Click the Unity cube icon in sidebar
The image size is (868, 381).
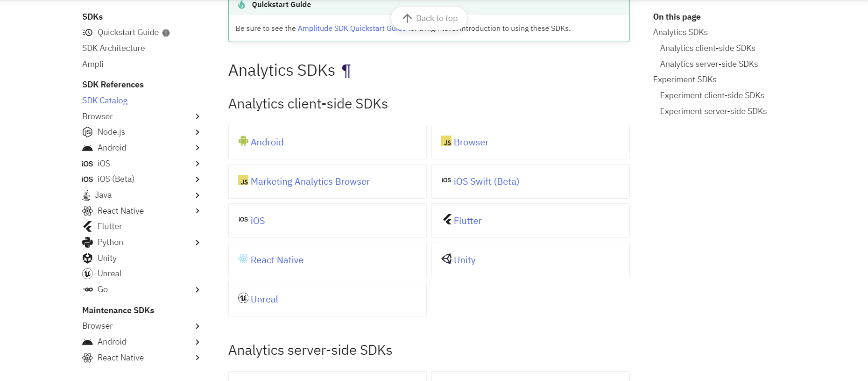[x=87, y=258]
